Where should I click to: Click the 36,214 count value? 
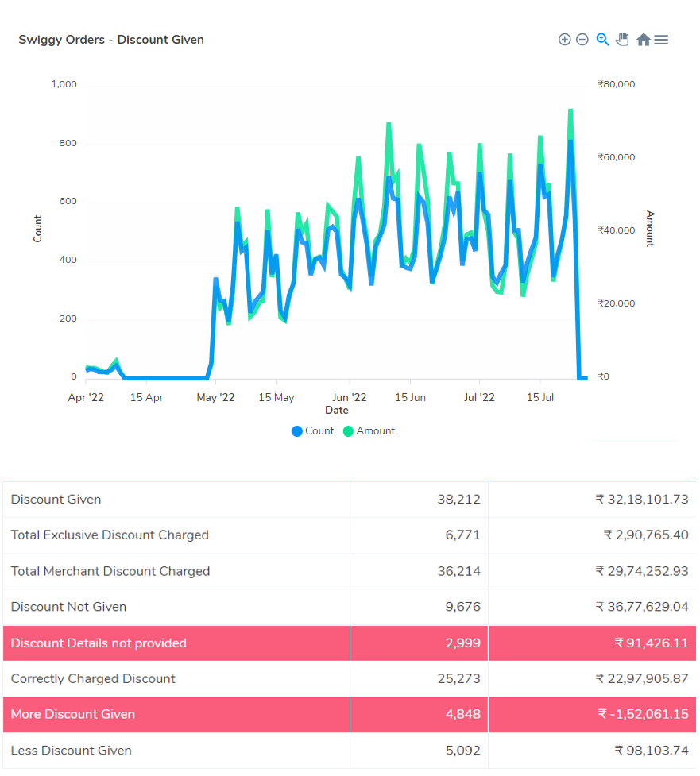tap(459, 571)
